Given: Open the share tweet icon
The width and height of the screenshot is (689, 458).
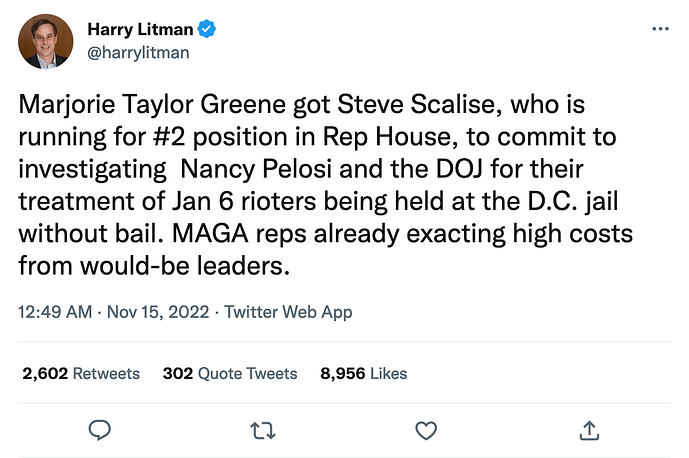Looking at the screenshot, I should point(589,429).
